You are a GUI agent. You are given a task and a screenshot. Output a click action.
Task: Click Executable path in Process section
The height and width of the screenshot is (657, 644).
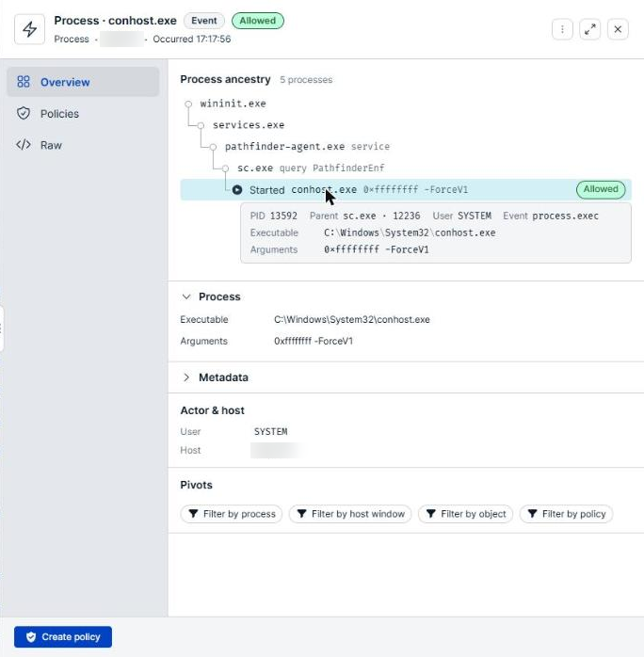point(352,319)
